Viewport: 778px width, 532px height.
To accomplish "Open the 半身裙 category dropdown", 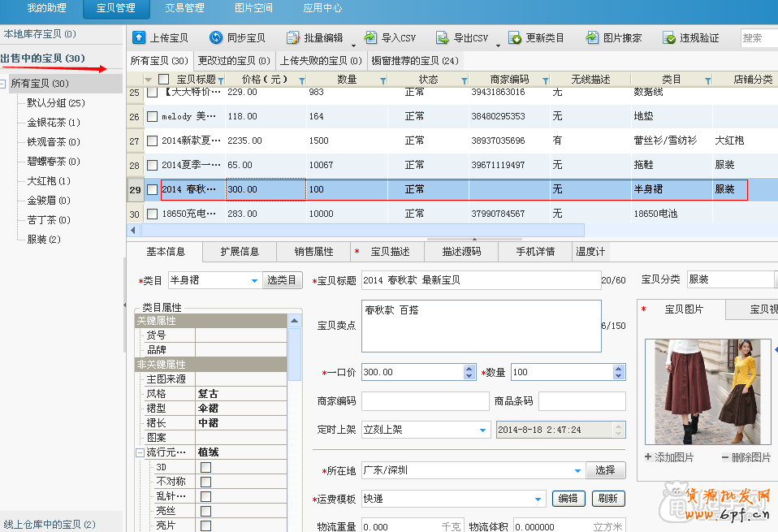I will [253, 279].
